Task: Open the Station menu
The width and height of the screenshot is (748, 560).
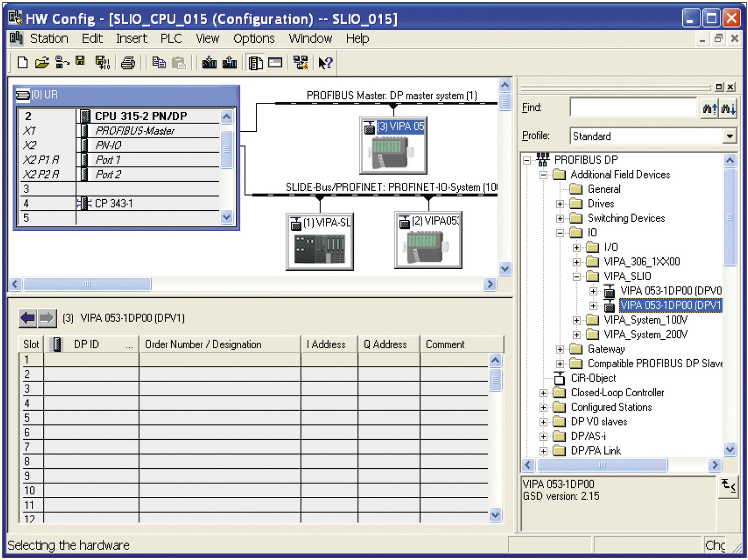Action: [49, 39]
